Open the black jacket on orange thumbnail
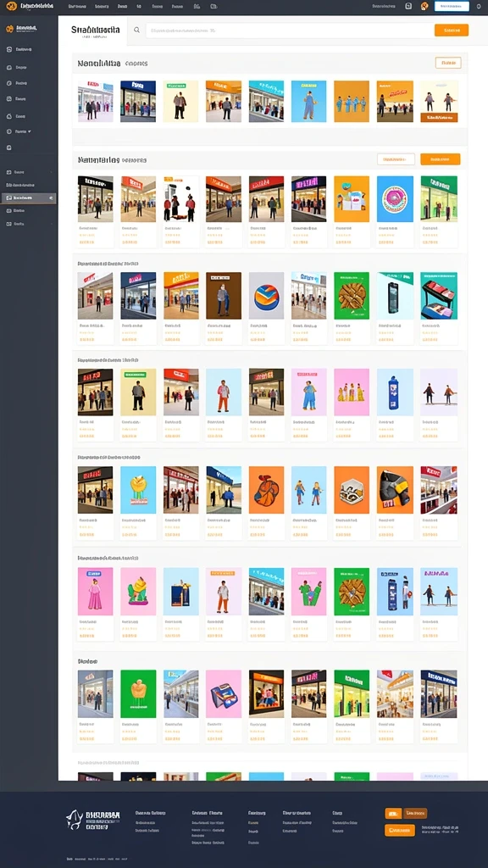 point(395,489)
